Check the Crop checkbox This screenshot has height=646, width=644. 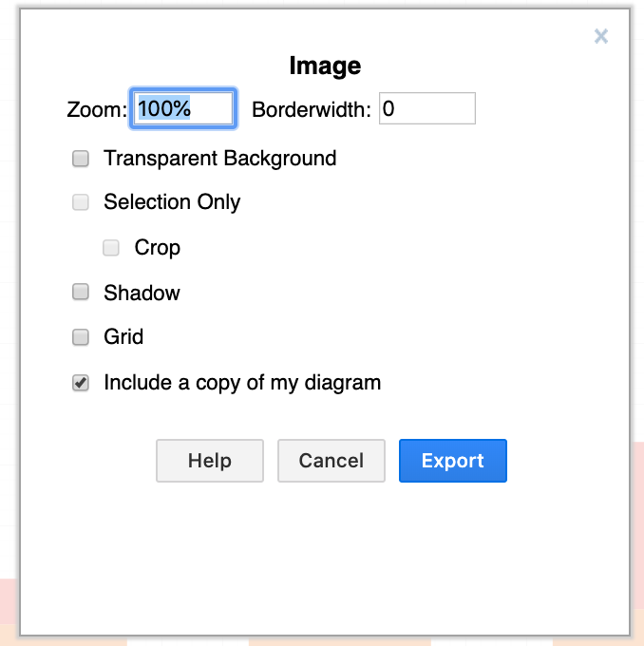coord(111,248)
